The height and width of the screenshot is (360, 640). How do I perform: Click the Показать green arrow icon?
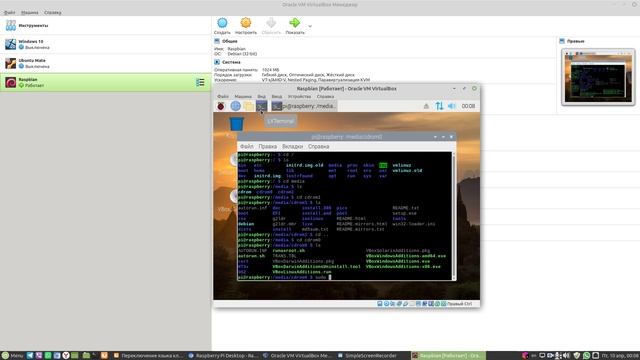point(295,26)
